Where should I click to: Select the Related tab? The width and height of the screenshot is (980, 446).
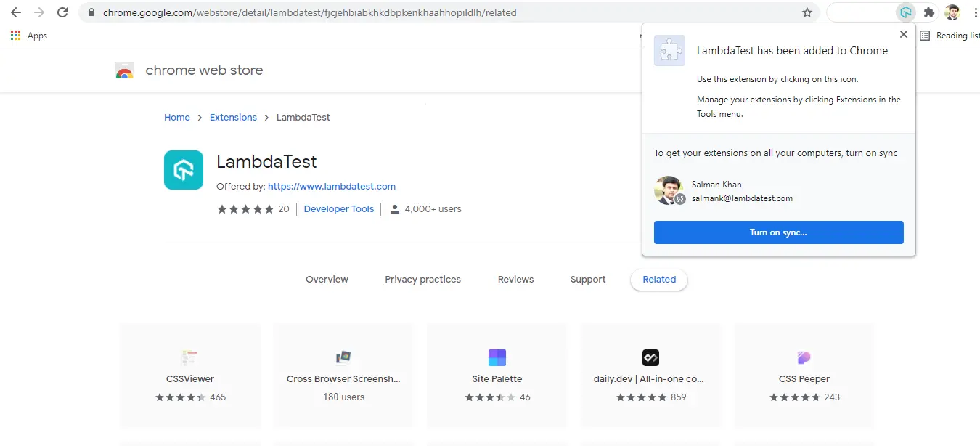[x=659, y=280]
